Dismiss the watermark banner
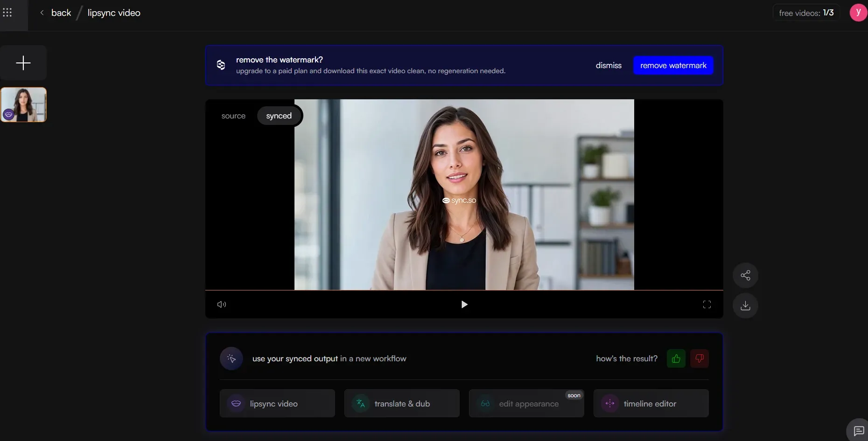Image resolution: width=868 pixels, height=441 pixels. point(609,65)
